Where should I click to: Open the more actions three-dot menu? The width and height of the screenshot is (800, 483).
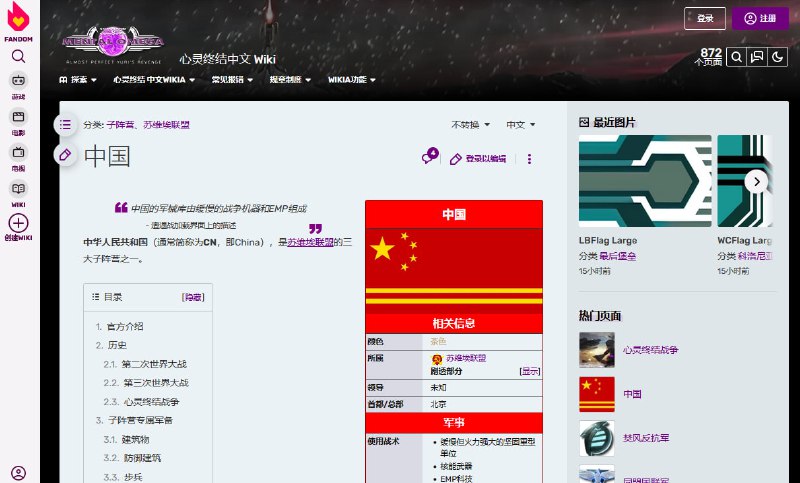[x=529, y=159]
